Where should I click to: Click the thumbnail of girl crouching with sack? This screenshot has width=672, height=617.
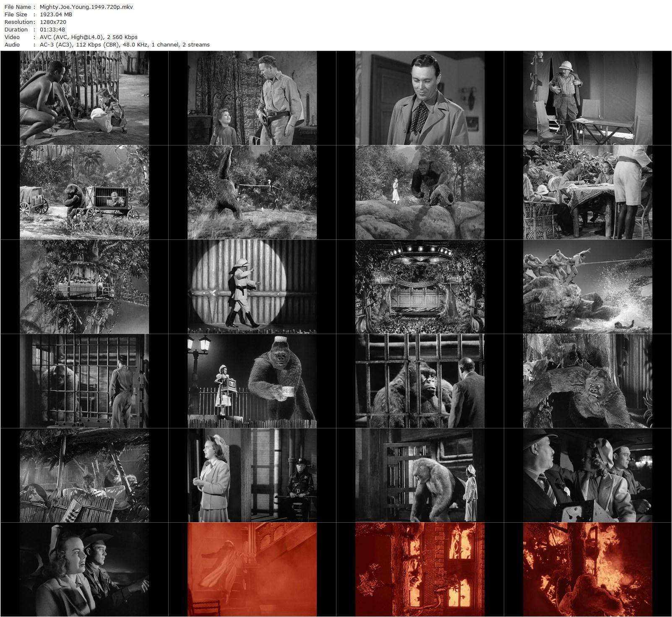84,98
